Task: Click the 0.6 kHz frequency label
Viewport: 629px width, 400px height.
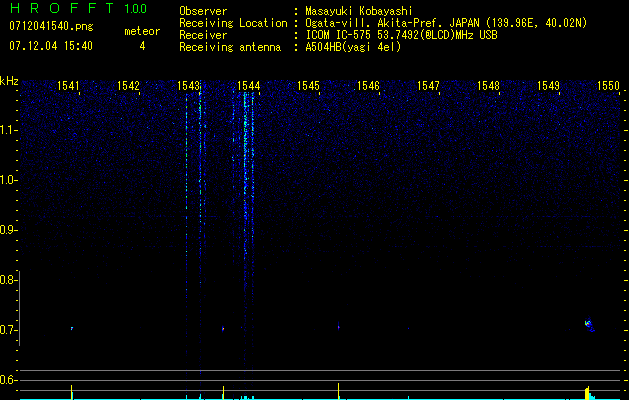Action: click(8, 380)
